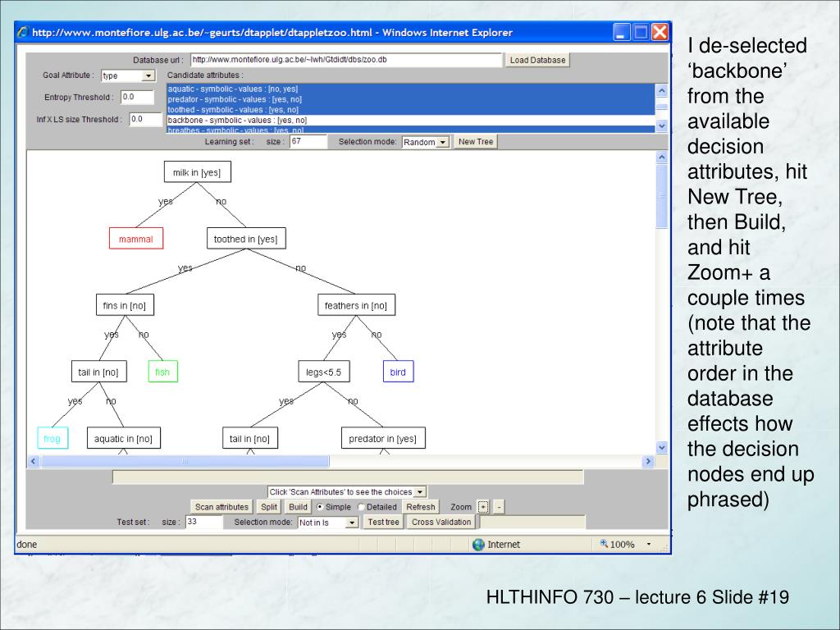Viewport: 840px width, 630px height.
Task: Select 'aquatic - symbolic' candidate attribute
Action: (x=410, y=89)
